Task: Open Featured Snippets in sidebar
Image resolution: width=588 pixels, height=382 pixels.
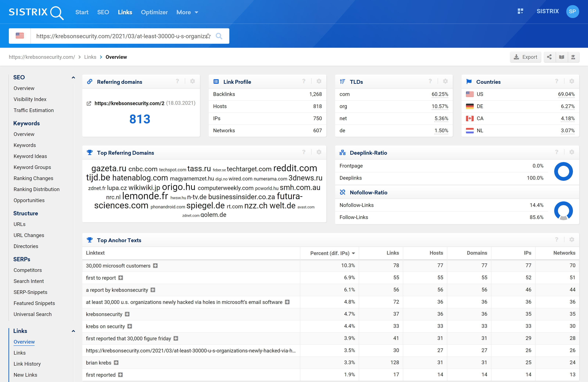Action: click(x=34, y=303)
